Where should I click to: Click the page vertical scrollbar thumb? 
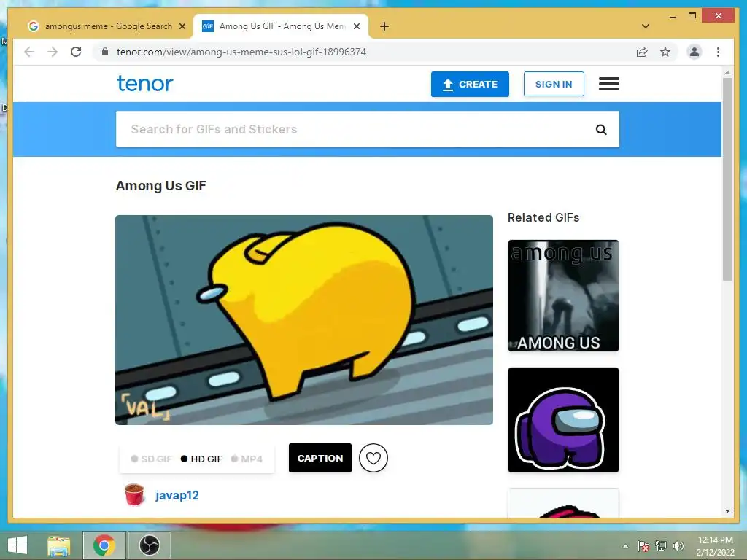coord(727,179)
